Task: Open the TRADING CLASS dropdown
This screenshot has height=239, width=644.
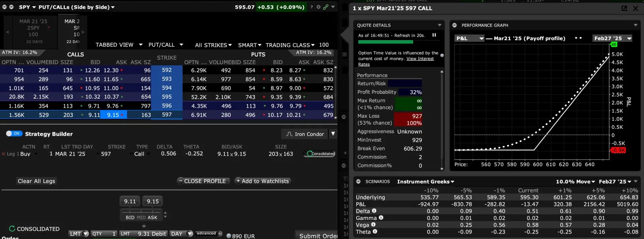Action: tap(290, 45)
